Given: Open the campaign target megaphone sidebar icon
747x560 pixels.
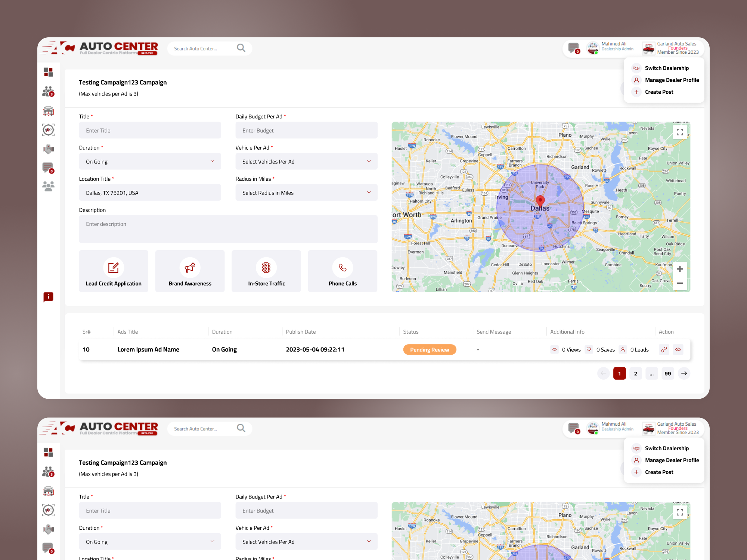Looking at the screenshot, I should pyautogui.click(x=48, y=130).
